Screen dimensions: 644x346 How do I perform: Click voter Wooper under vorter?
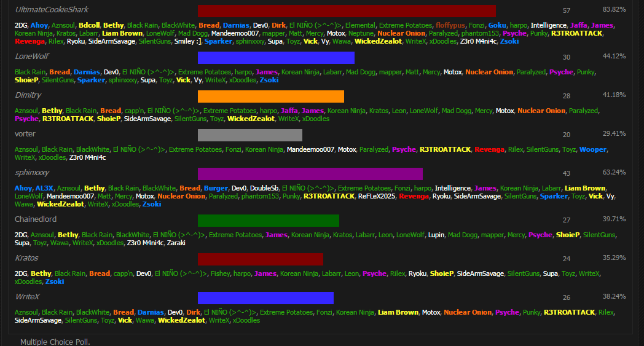(592, 149)
